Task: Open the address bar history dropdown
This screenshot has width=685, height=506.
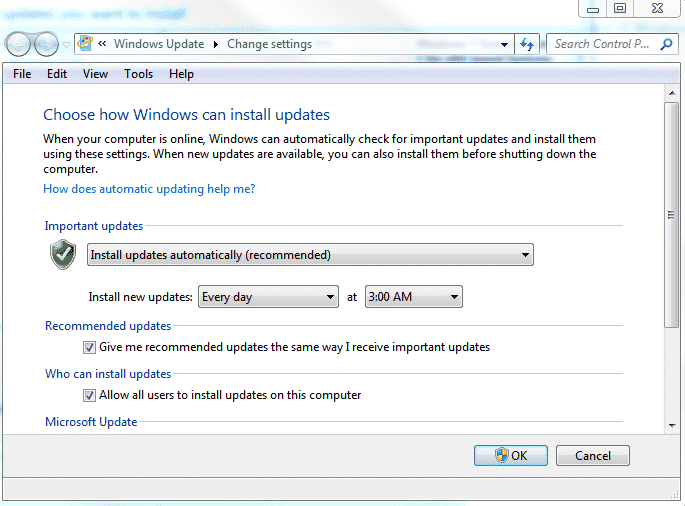Action: pos(504,45)
